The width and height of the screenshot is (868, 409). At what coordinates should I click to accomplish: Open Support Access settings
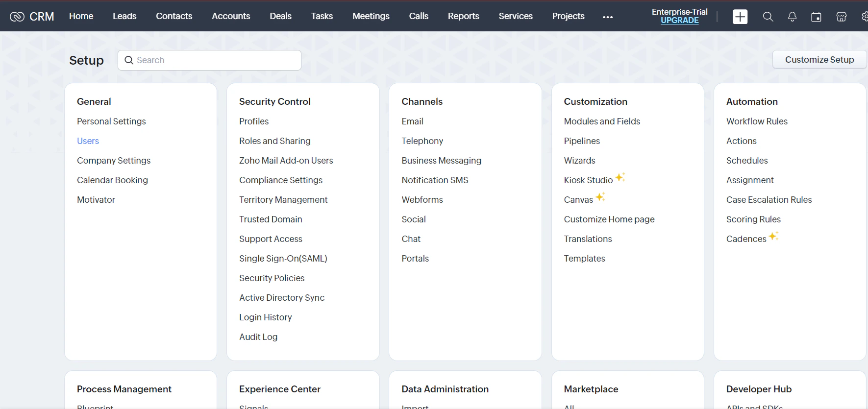coord(271,239)
